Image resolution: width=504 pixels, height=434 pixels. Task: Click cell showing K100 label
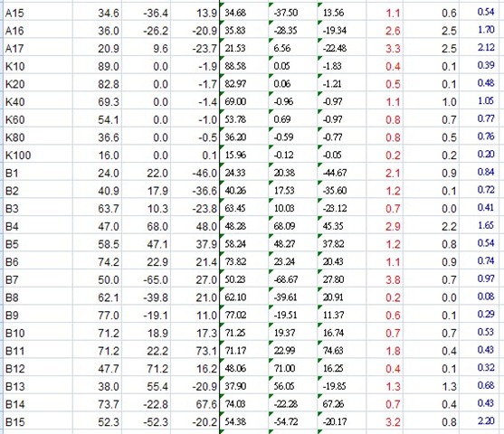point(38,156)
